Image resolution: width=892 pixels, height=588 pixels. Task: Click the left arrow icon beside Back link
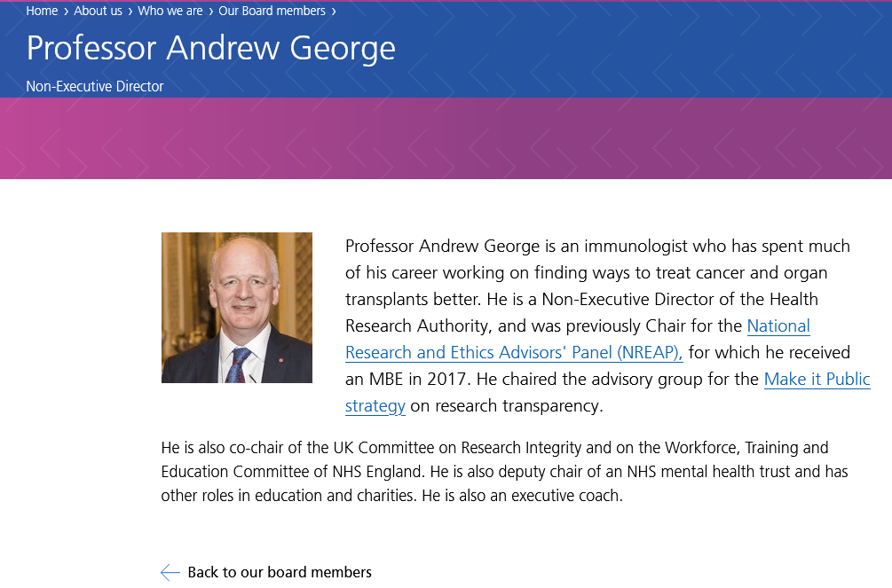coord(170,572)
